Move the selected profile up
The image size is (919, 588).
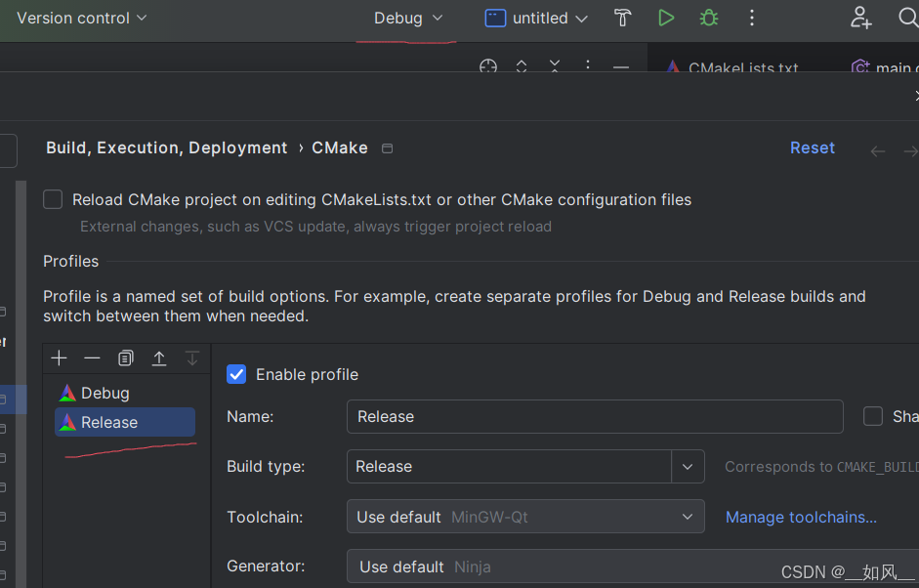[158, 358]
